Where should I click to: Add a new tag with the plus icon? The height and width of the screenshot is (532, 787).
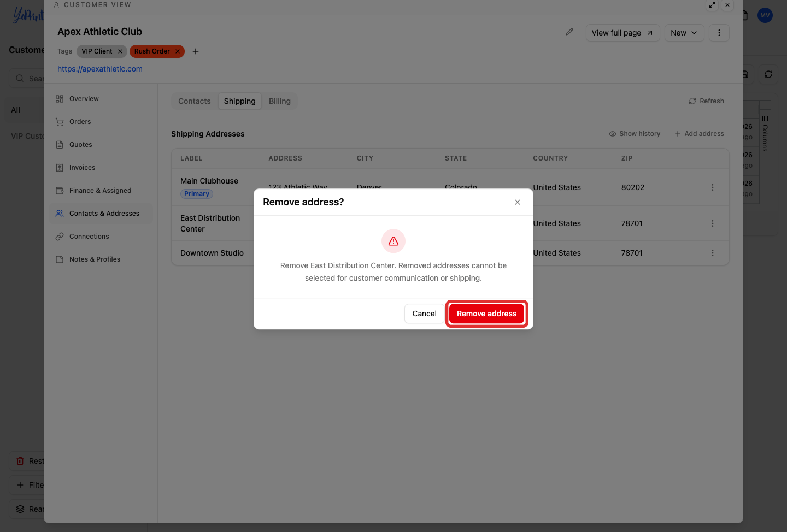pos(196,51)
